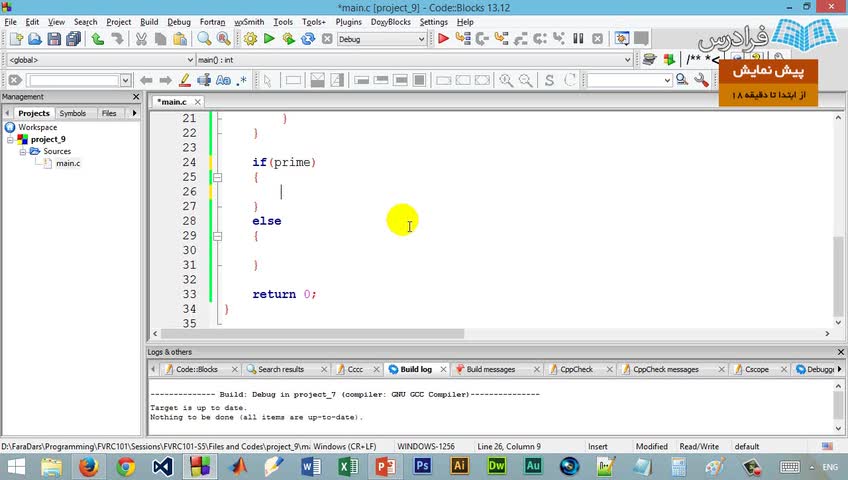Screen dimensions: 848x480
Task: Switch to the Symbols tab
Action: [x=72, y=113]
